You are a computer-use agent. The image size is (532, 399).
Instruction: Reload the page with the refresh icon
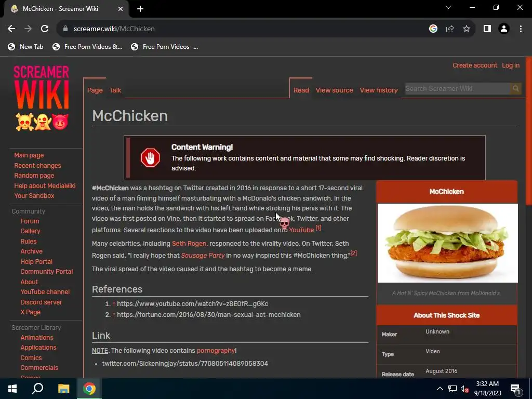[x=45, y=29]
